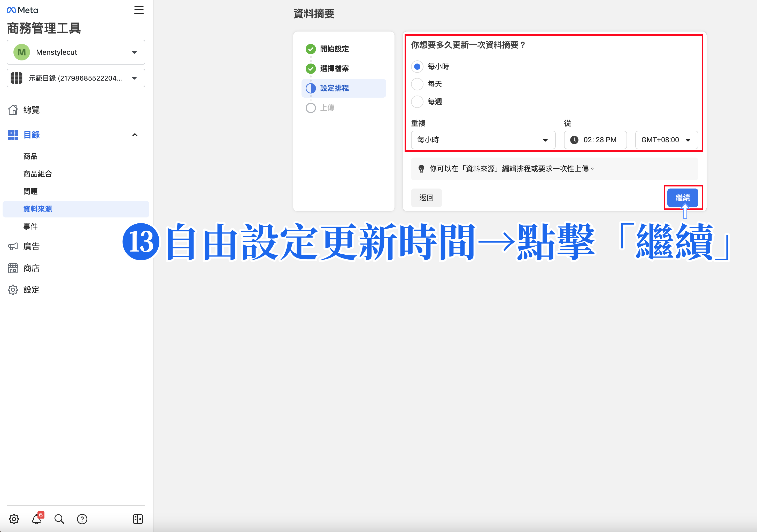
Task: Click 選擇檔案 completed checkmark icon
Action: pos(311,68)
